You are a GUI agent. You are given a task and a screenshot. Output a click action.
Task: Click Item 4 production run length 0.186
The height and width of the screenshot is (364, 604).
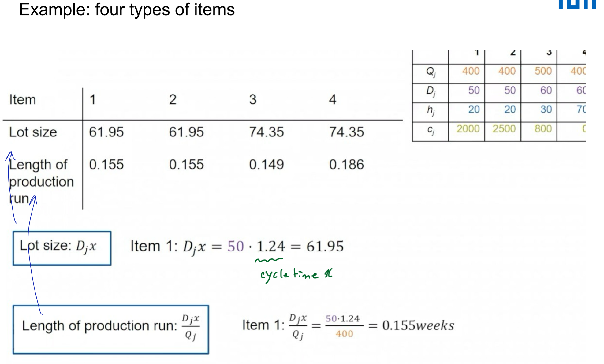[346, 165]
